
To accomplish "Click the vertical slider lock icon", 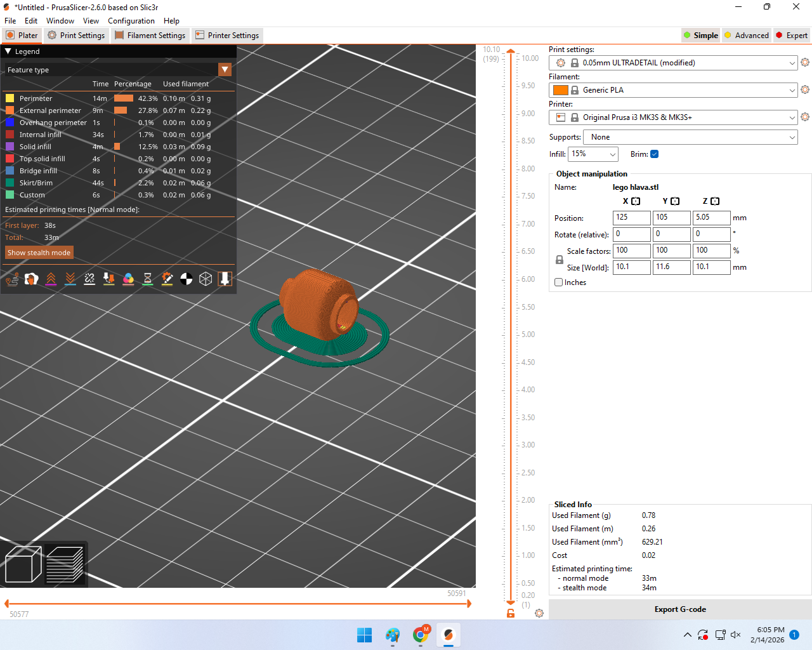I will 511,613.
